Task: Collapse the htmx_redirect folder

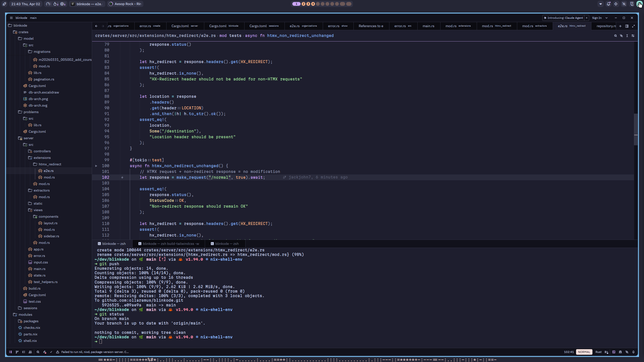Action: 50,164
